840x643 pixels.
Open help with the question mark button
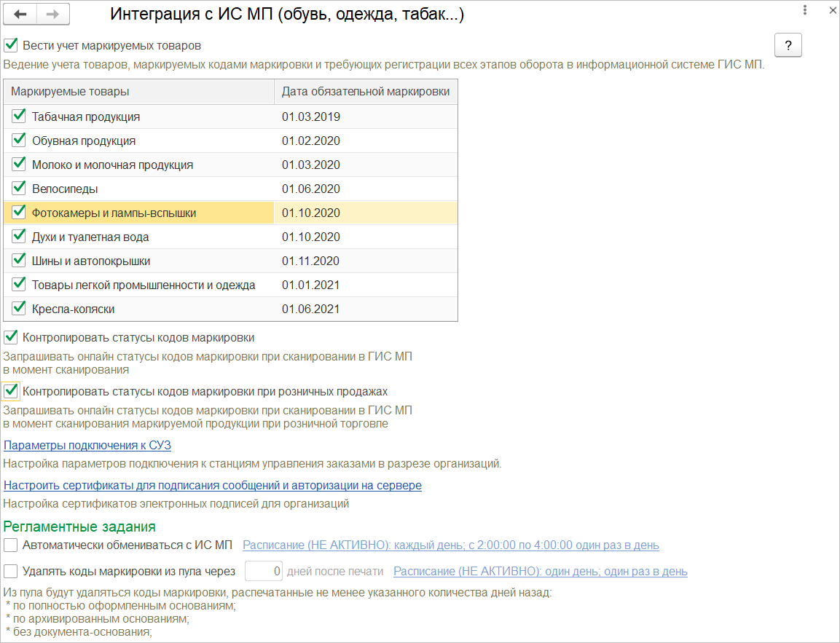788,45
